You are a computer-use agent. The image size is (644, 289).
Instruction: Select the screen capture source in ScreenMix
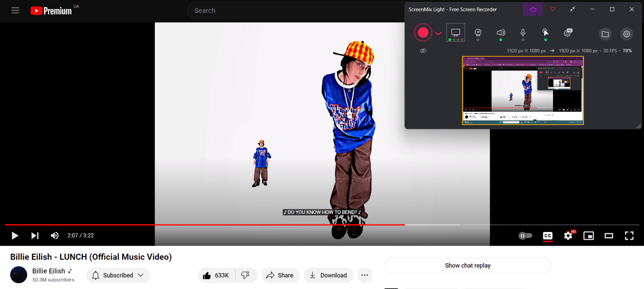coord(456,32)
